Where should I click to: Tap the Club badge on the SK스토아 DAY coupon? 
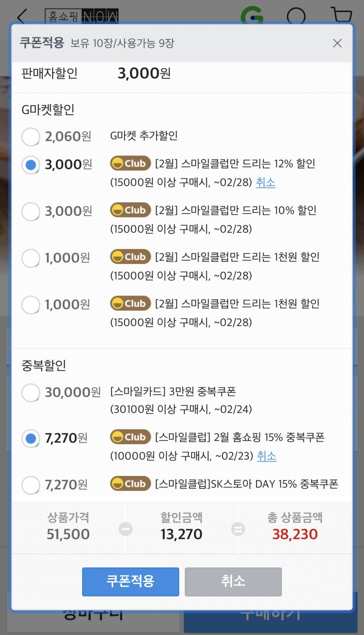click(130, 484)
